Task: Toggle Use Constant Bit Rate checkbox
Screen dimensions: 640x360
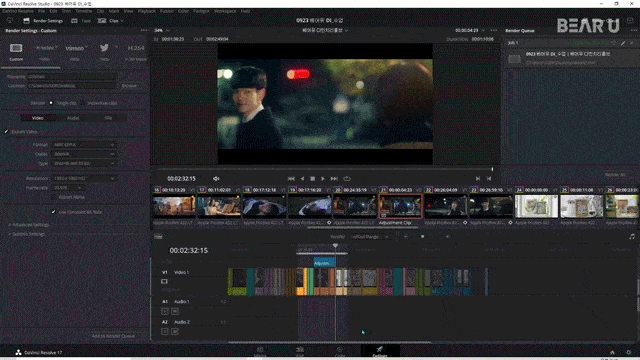Action: point(53,212)
